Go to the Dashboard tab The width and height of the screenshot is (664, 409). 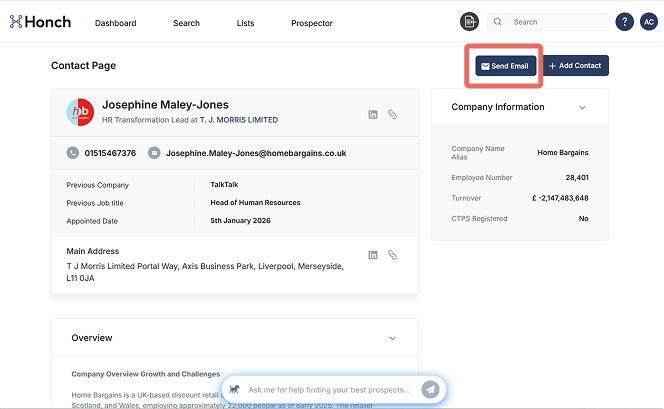[x=115, y=23]
